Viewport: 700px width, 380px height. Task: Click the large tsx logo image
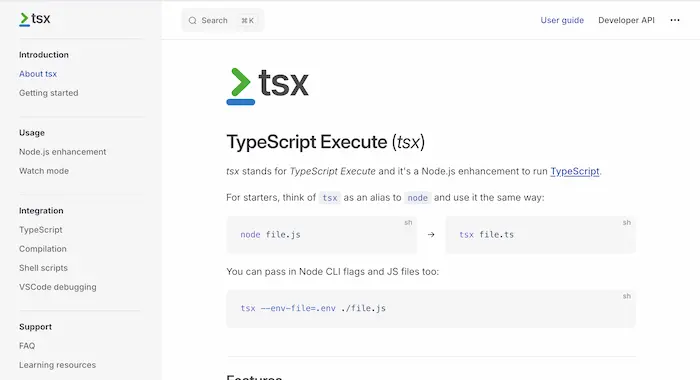tap(267, 86)
